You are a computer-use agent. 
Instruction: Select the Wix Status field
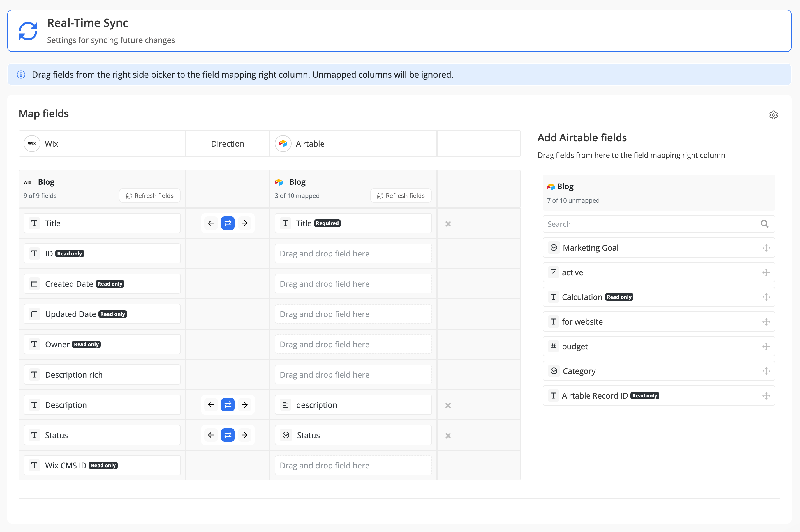102,435
